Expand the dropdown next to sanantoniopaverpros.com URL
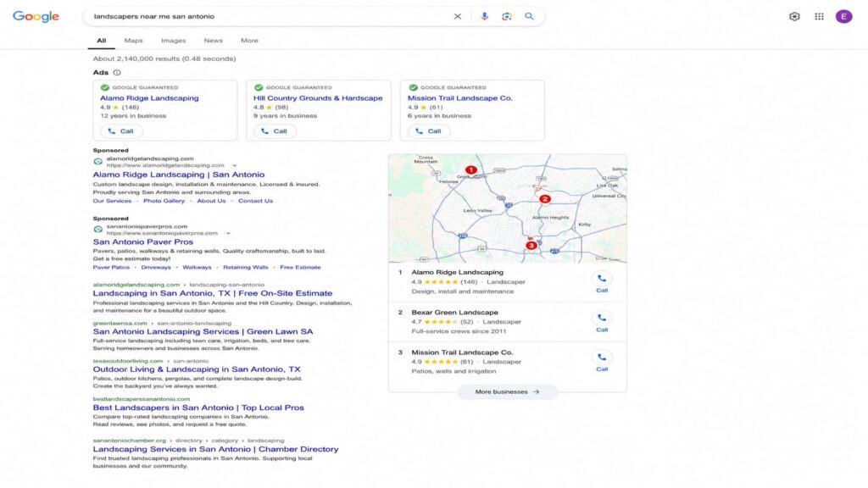Screen dimensions: 868x488 point(228,234)
